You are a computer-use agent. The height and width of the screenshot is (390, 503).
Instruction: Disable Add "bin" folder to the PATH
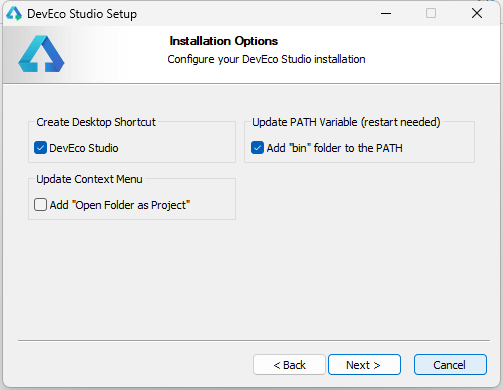coord(257,148)
